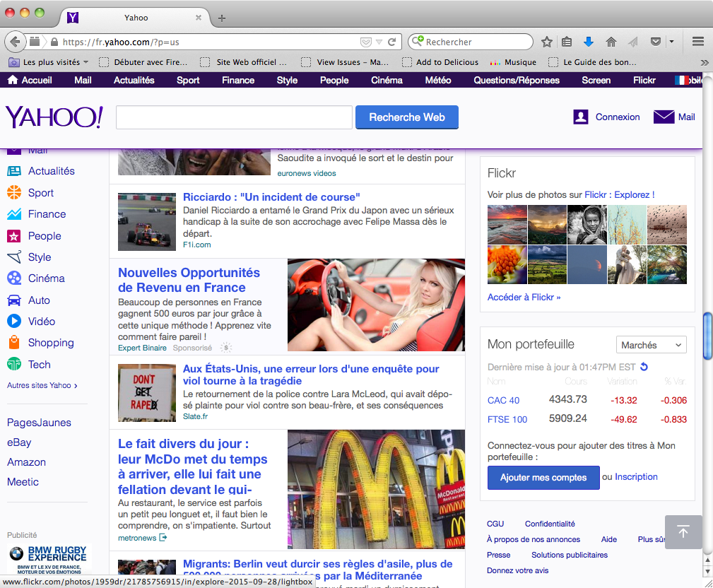The width and height of the screenshot is (713, 588).
Task: Bookmark this page with the star icon
Action: pyautogui.click(x=546, y=42)
